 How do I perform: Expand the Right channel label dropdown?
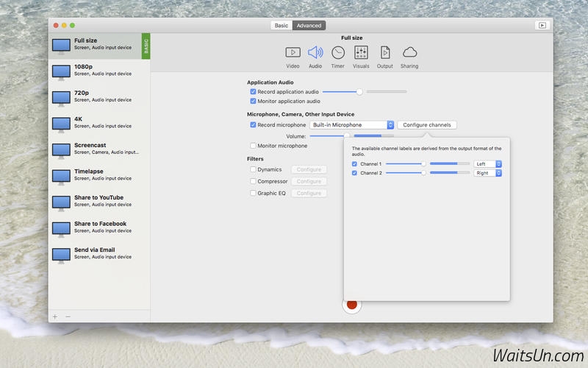click(487, 173)
